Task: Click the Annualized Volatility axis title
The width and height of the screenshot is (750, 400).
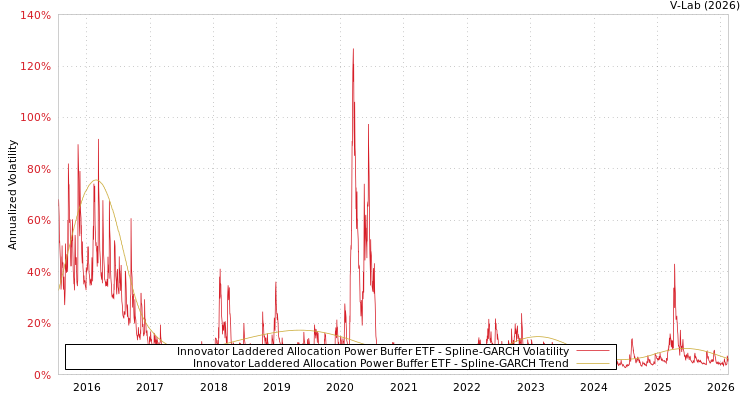Action: point(12,195)
